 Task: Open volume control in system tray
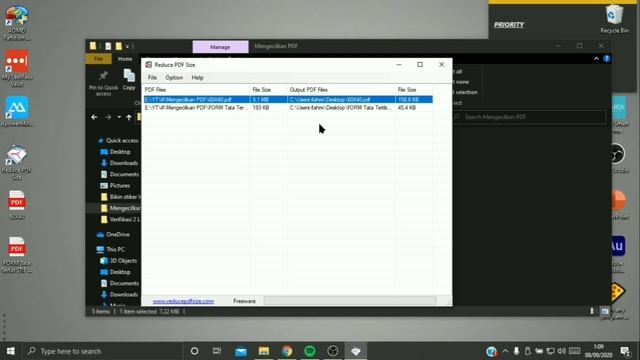point(562,351)
